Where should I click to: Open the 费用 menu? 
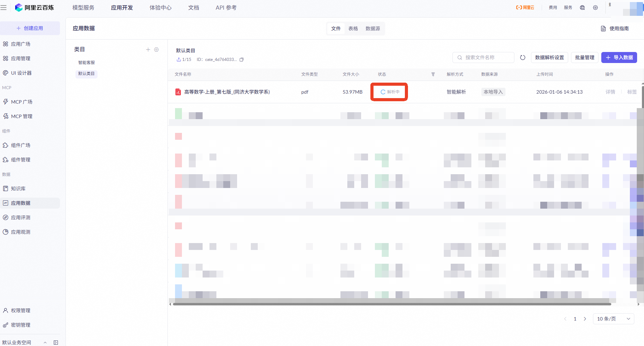(553, 8)
